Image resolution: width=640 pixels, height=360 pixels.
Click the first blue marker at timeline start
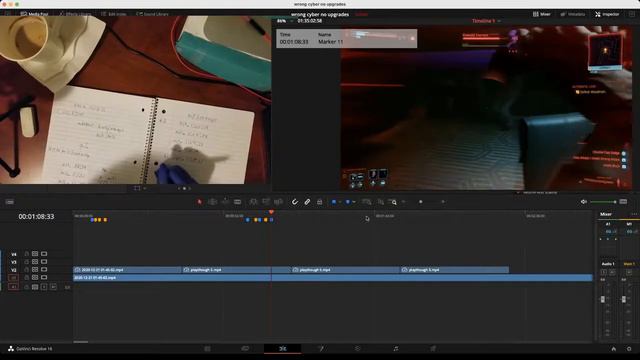point(92,220)
